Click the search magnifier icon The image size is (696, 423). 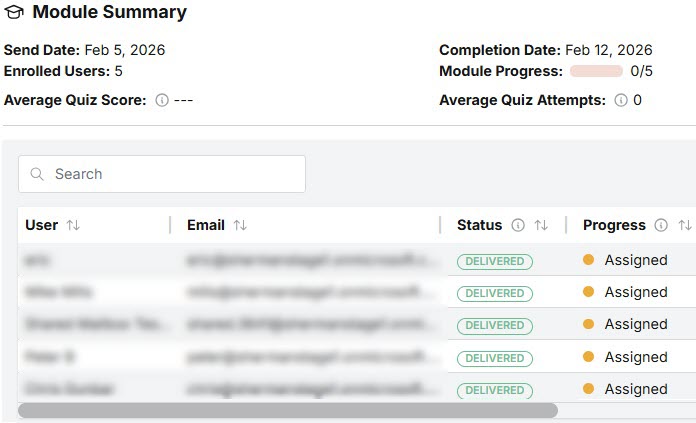click(x=37, y=174)
